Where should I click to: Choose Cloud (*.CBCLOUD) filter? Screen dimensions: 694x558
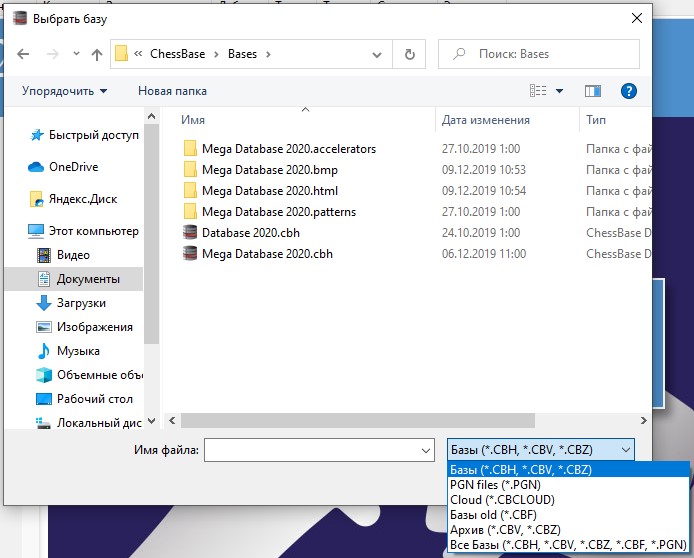tap(569, 500)
